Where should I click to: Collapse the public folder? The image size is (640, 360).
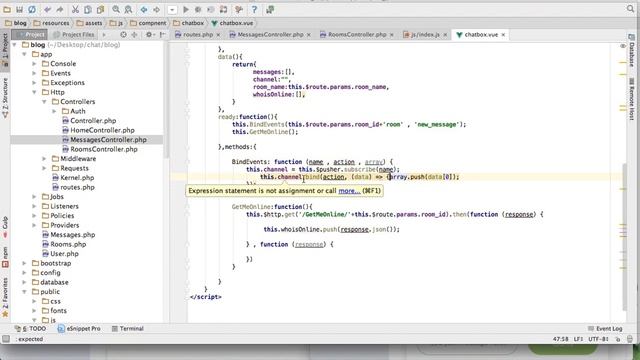click(24, 292)
